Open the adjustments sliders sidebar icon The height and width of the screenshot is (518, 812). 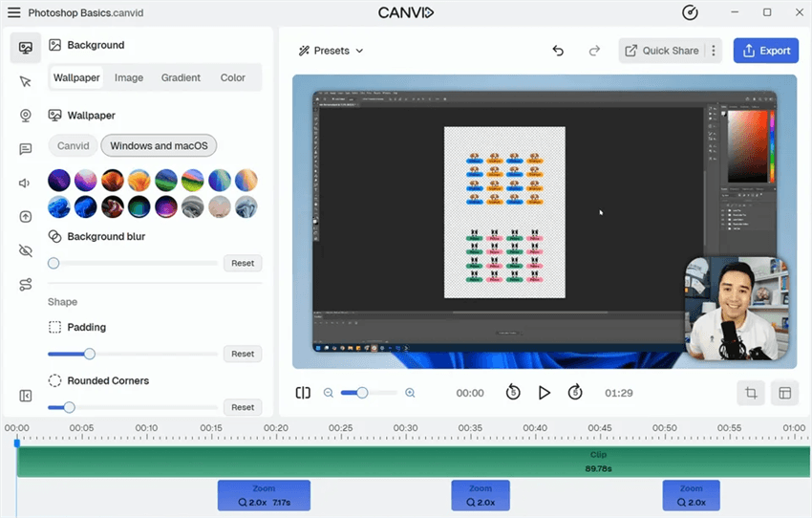26,285
